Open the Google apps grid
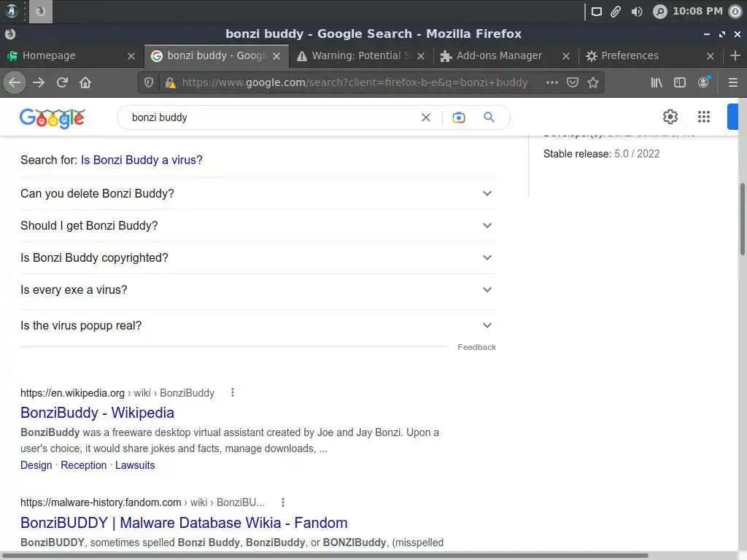This screenshot has width=747, height=560. click(x=704, y=117)
